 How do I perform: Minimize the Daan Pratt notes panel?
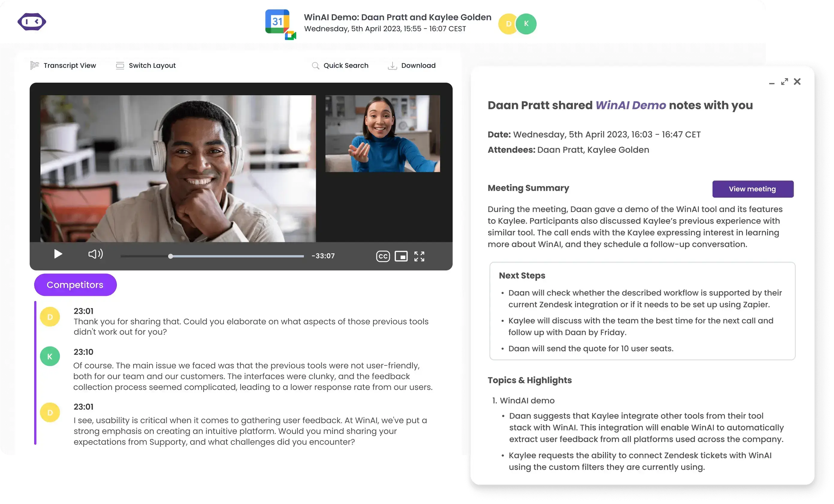771,83
